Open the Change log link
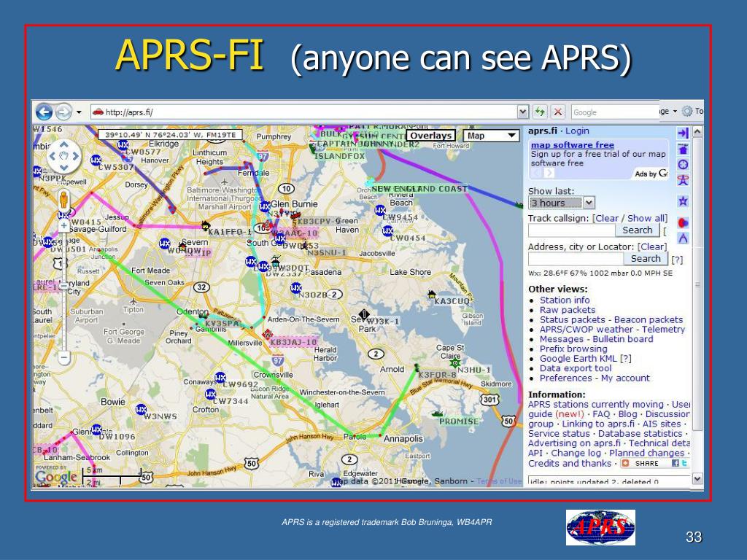747x560 pixels. (x=576, y=453)
